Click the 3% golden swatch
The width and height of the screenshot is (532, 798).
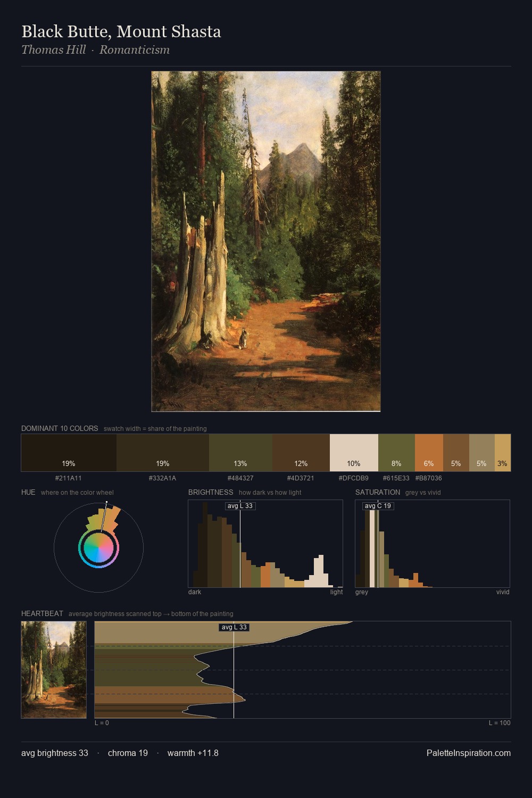(x=503, y=453)
